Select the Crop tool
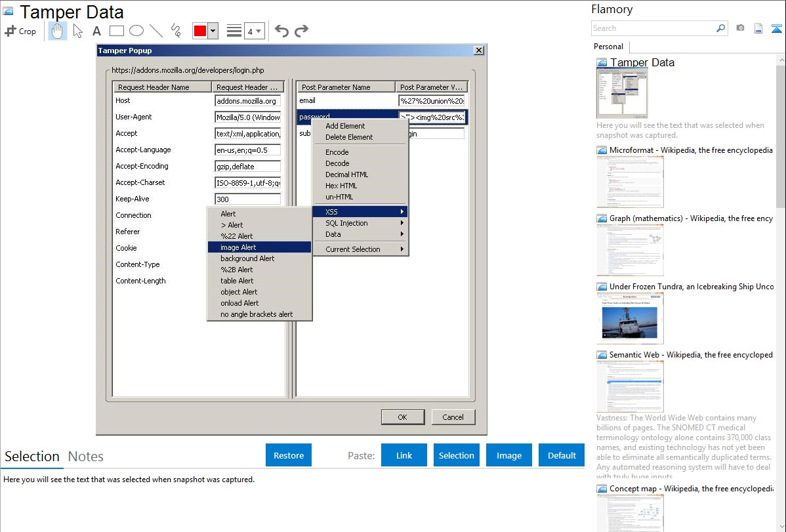Viewport: 786px width, 532px height. [x=20, y=30]
